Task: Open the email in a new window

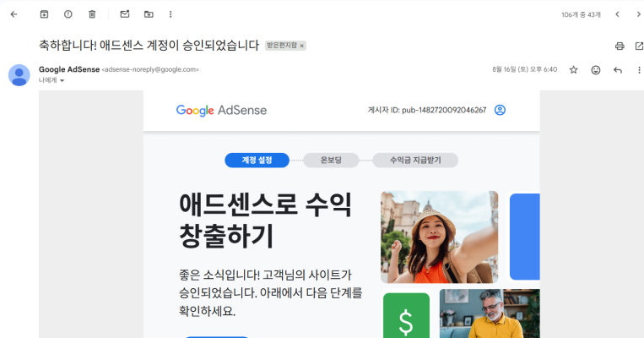Action: pyautogui.click(x=639, y=46)
